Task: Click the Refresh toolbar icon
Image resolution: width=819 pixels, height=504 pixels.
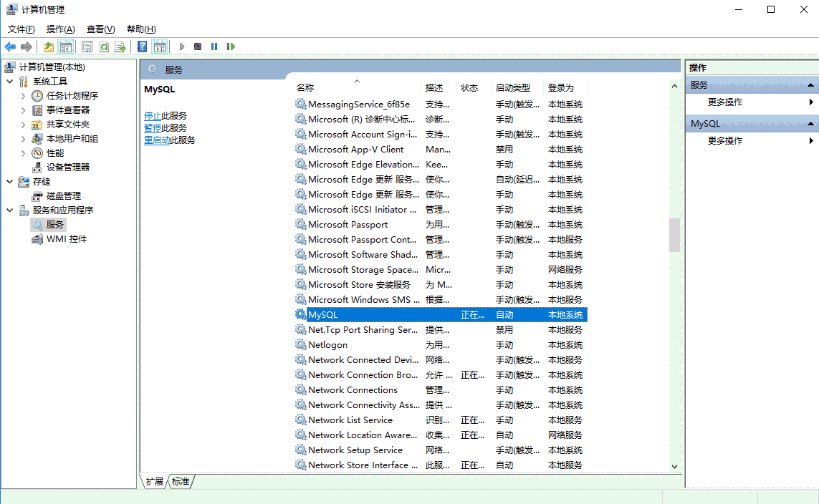Action: (105, 46)
